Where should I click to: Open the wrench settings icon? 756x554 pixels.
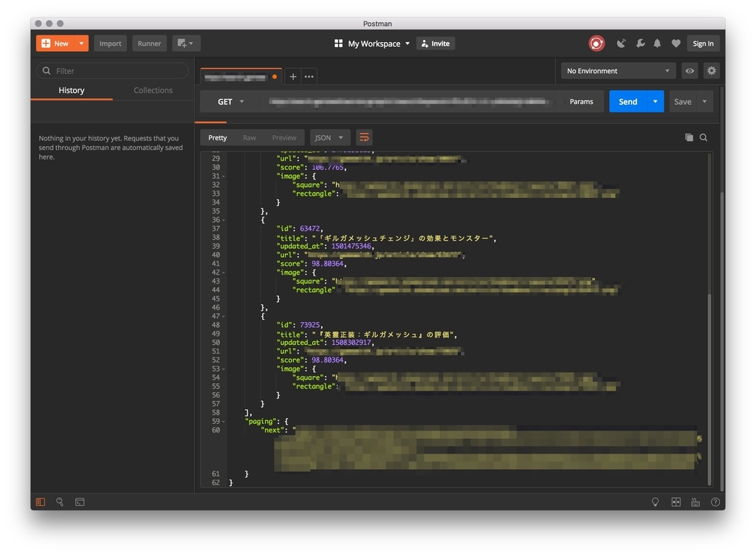coord(640,44)
